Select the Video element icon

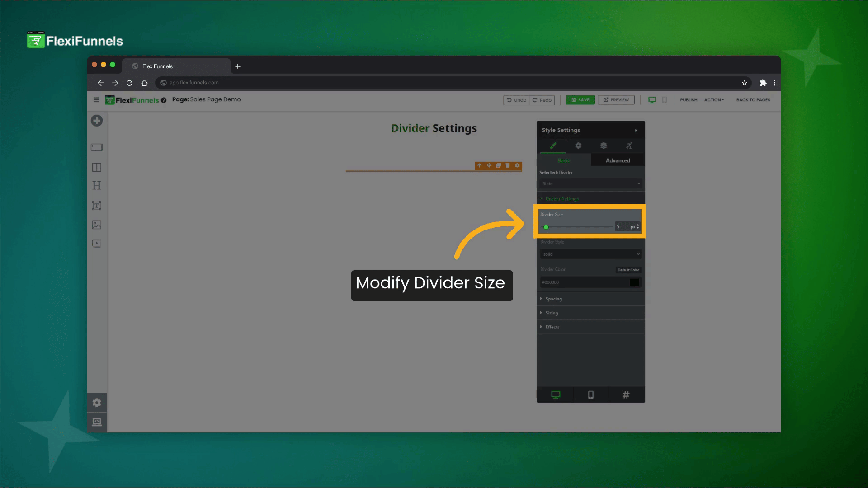(x=96, y=244)
